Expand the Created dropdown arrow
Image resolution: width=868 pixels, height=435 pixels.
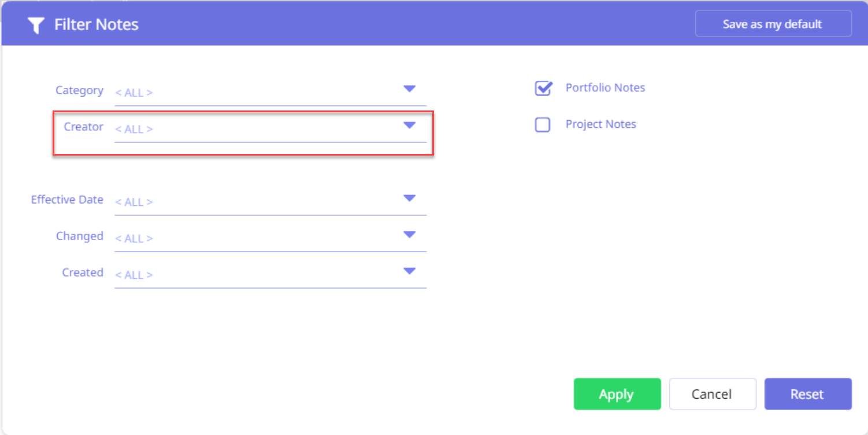coord(409,271)
